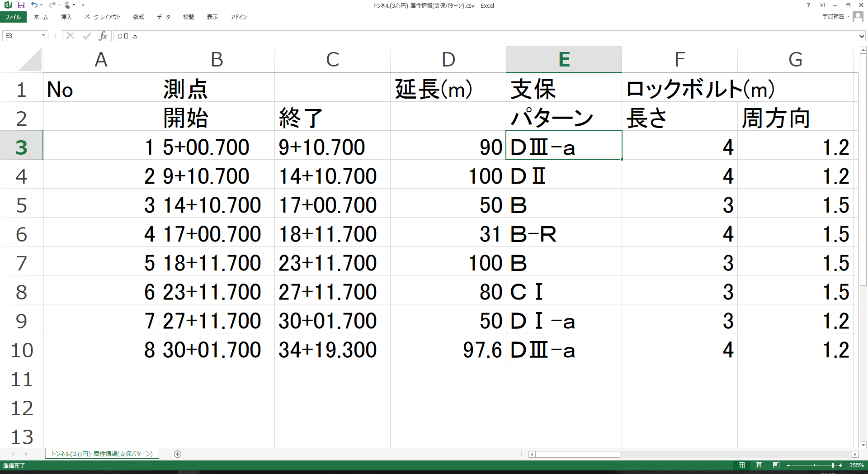Click the zoom in plus icon
The width and height of the screenshot is (868, 474).
click(x=840, y=465)
